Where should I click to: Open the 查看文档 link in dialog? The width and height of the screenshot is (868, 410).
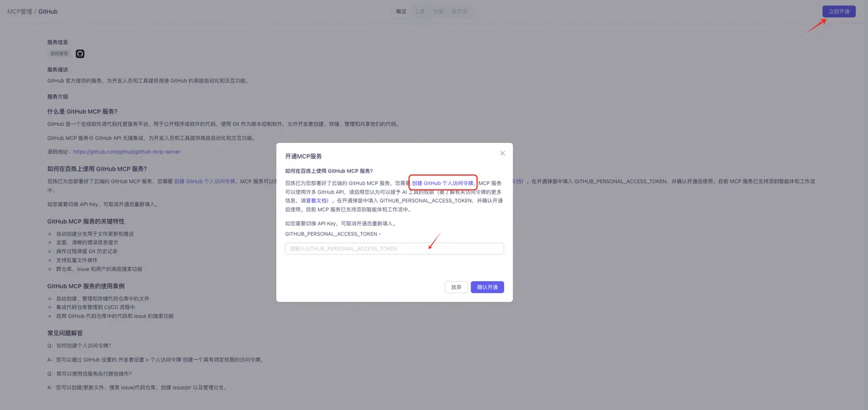pyautogui.click(x=316, y=201)
